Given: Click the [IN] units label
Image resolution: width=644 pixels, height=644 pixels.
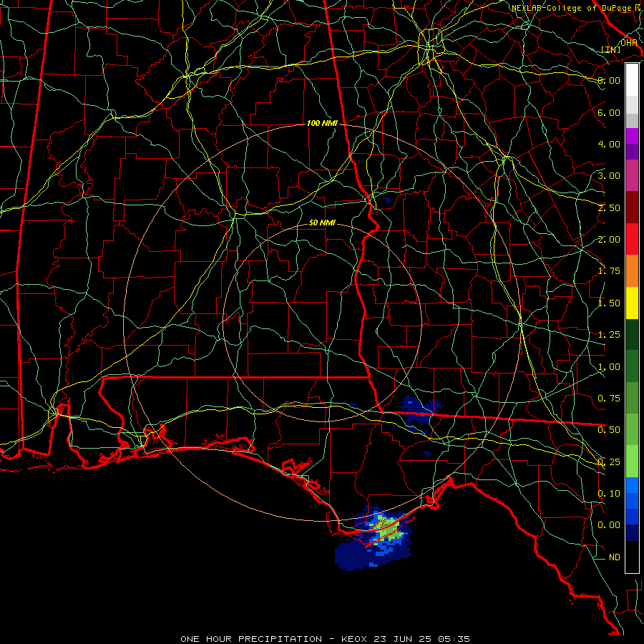Looking at the screenshot, I should click(611, 49).
